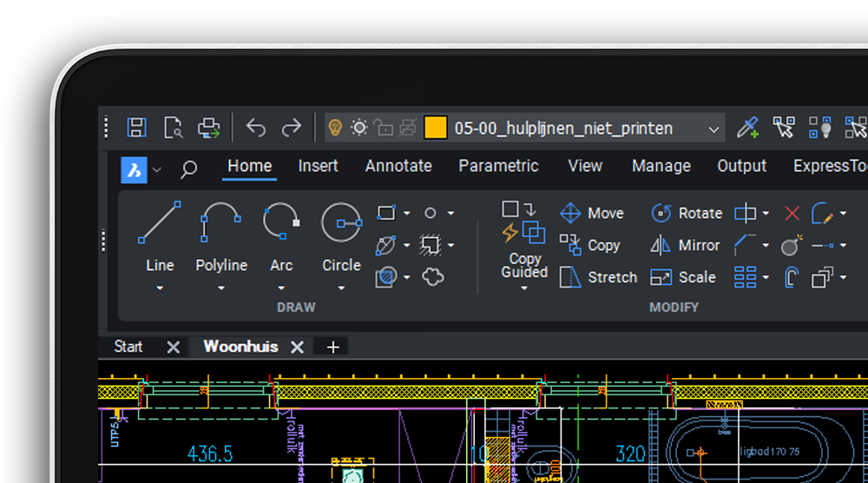Click the Stretch tool
The height and width of the screenshot is (483, 868).
(570, 278)
